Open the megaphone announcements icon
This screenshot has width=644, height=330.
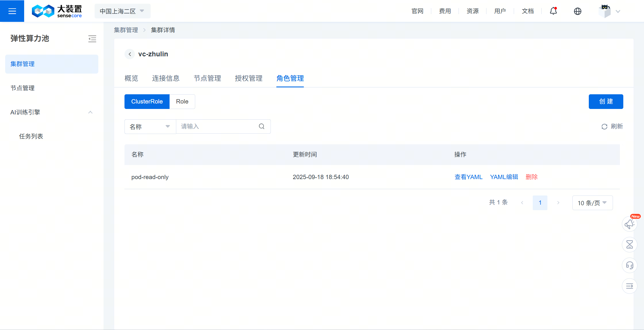pos(629,224)
